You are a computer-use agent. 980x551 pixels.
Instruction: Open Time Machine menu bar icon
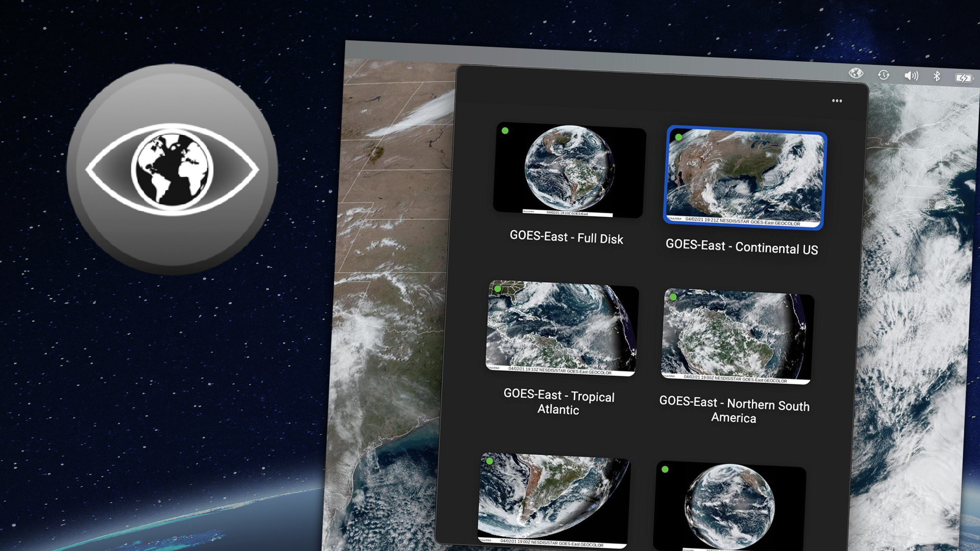pos(884,75)
